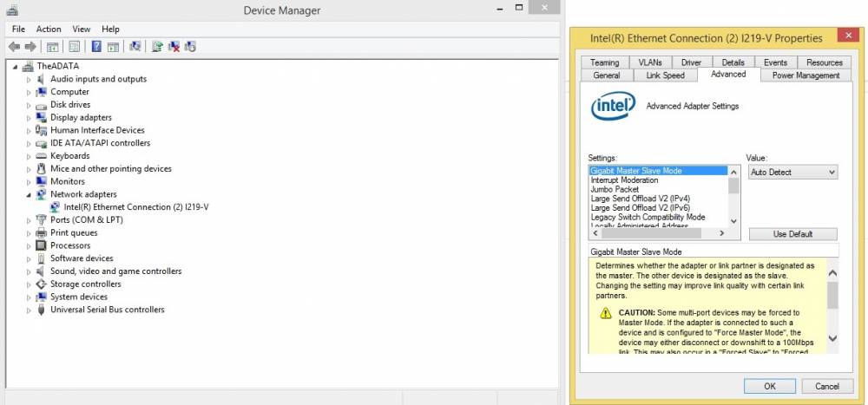
Task: Click the Disable device toolbar icon
Action: coord(190,47)
